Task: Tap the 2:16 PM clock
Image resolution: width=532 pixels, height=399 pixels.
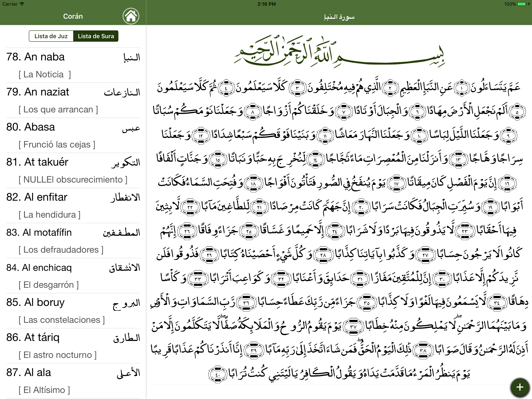Action: (266, 4)
